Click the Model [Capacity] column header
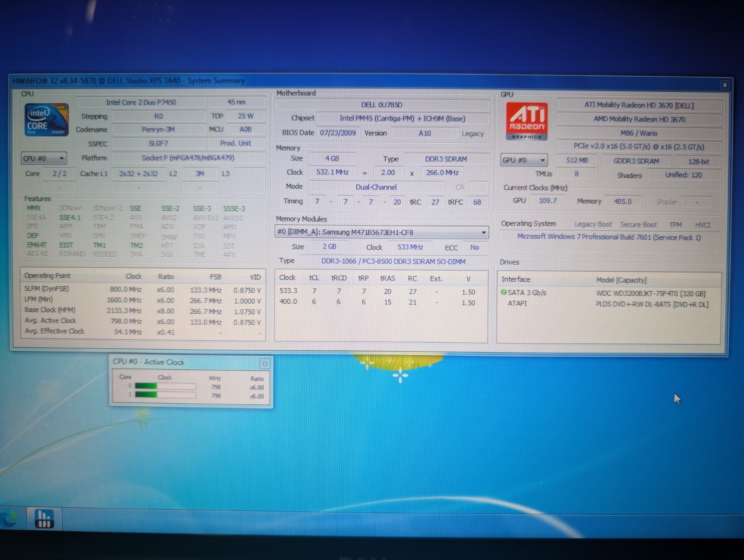 click(621, 280)
